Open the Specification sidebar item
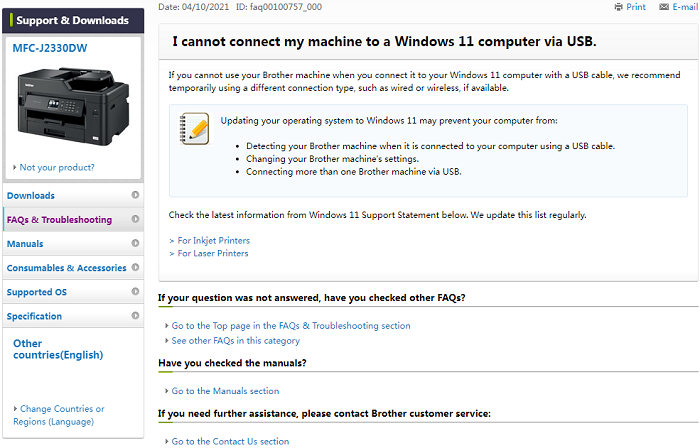 tap(34, 316)
